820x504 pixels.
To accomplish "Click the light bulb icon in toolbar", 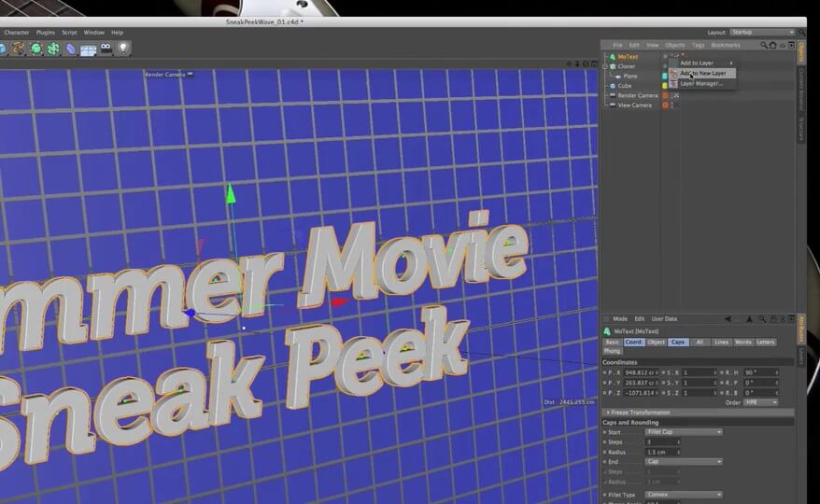I will [x=122, y=49].
